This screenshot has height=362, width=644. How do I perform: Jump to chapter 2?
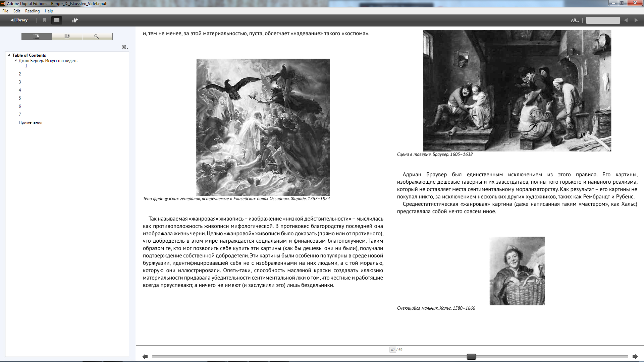click(x=20, y=74)
